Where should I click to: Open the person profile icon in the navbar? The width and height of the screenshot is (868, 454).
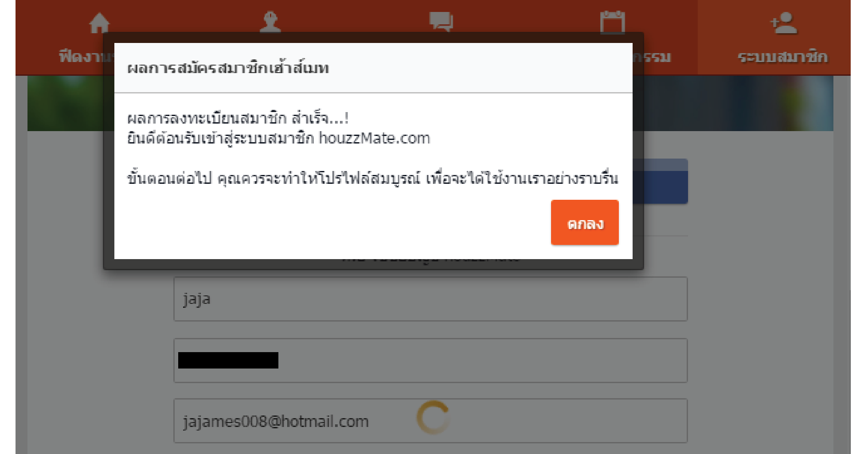(x=270, y=22)
